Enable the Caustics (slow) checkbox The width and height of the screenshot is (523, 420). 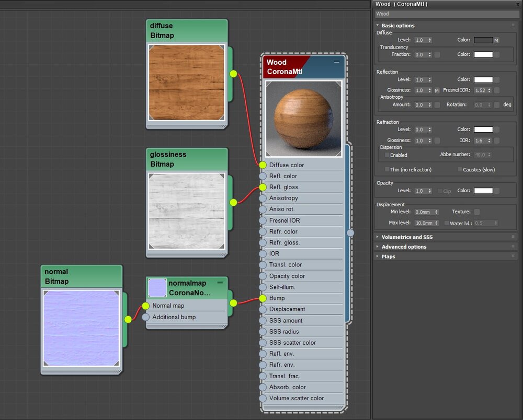point(460,170)
